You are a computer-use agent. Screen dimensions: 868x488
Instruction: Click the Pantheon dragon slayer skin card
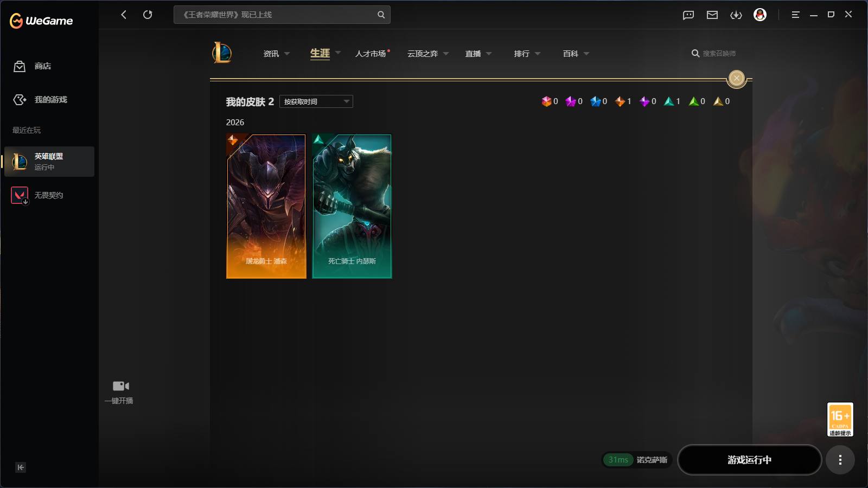(266, 206)
